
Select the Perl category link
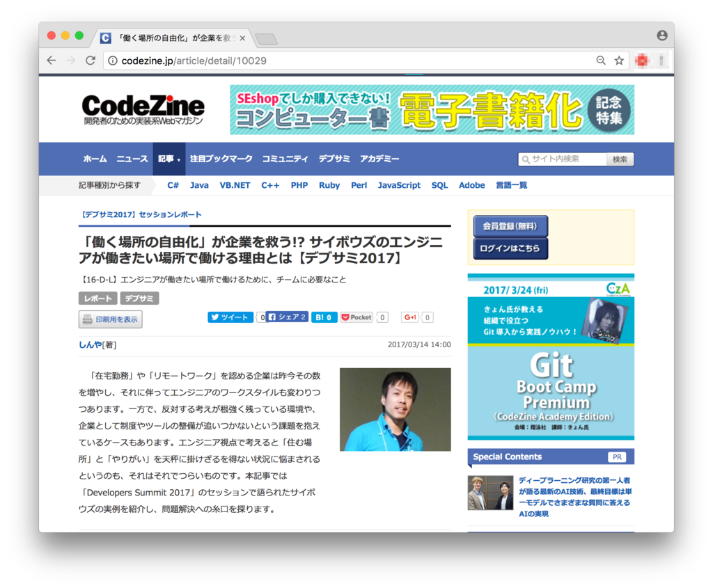(x=359, y=185)
